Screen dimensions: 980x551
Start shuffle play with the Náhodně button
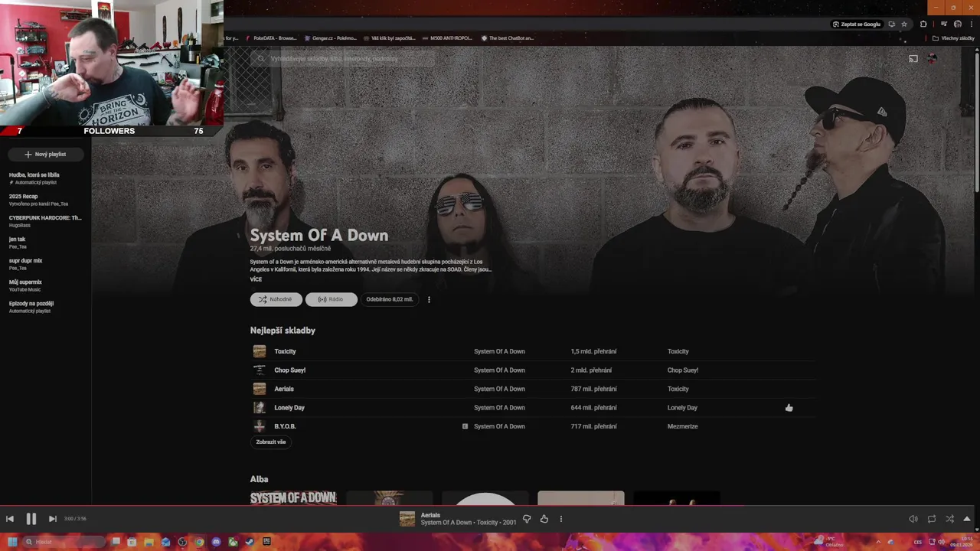pyautogui.click(x=276, y=299)
